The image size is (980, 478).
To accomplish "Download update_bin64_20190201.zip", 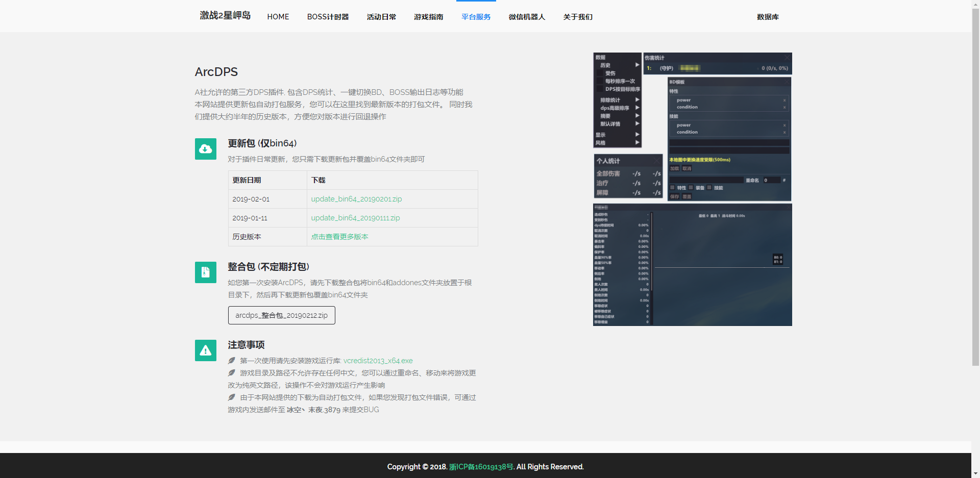I will coord(356,199).
